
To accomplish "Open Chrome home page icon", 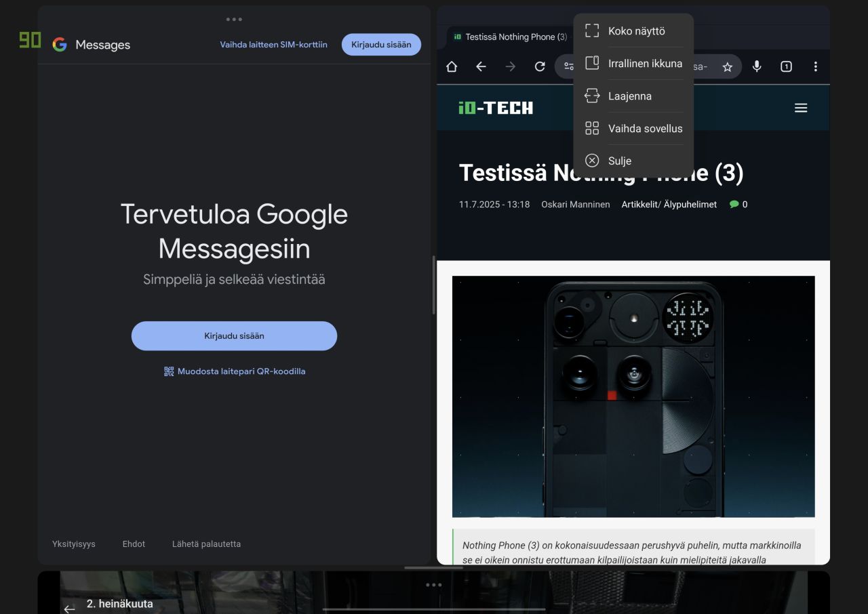I will pyautogui.click(x=452, y=66).
